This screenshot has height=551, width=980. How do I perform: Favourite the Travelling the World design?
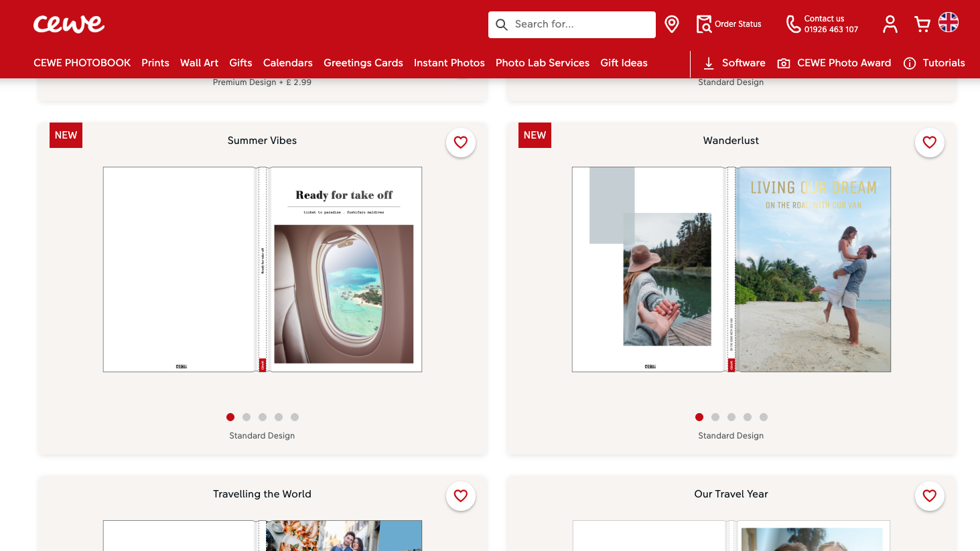[461, 496]
